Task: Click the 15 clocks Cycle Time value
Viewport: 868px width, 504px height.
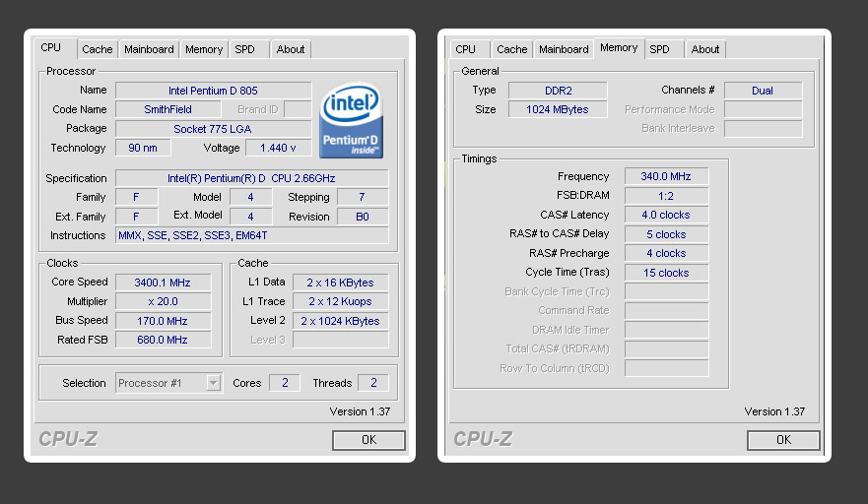Action: click(x=666, y=273)
